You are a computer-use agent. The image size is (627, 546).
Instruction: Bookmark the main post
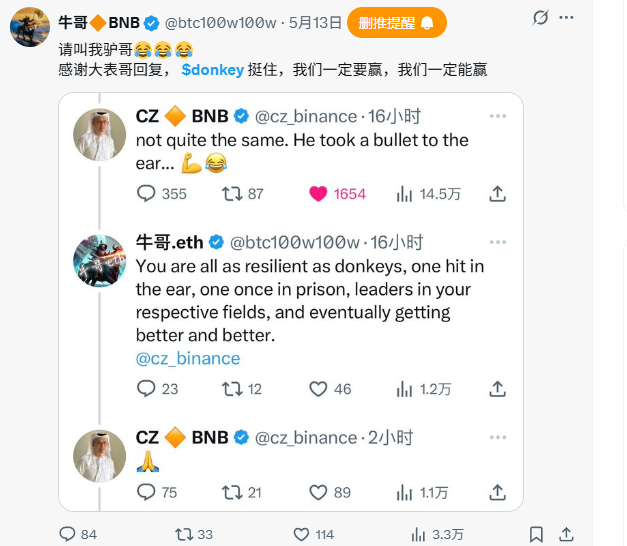[x=537, y=534]
